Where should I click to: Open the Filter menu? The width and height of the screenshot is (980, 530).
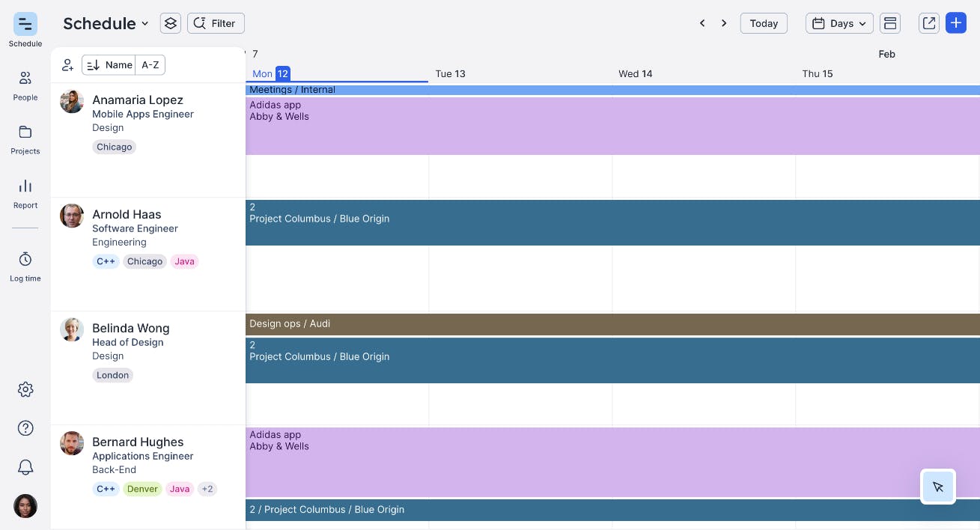point(216,23)
